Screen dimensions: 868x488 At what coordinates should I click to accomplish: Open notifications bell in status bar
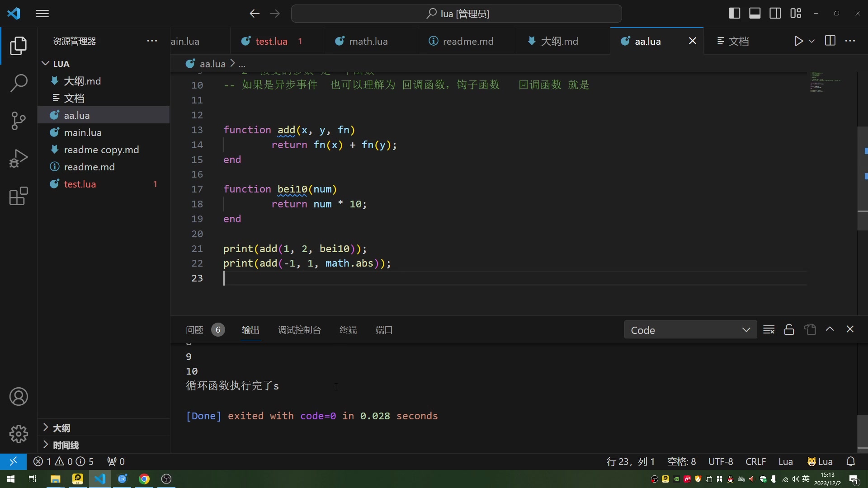[x=851, y=461]
